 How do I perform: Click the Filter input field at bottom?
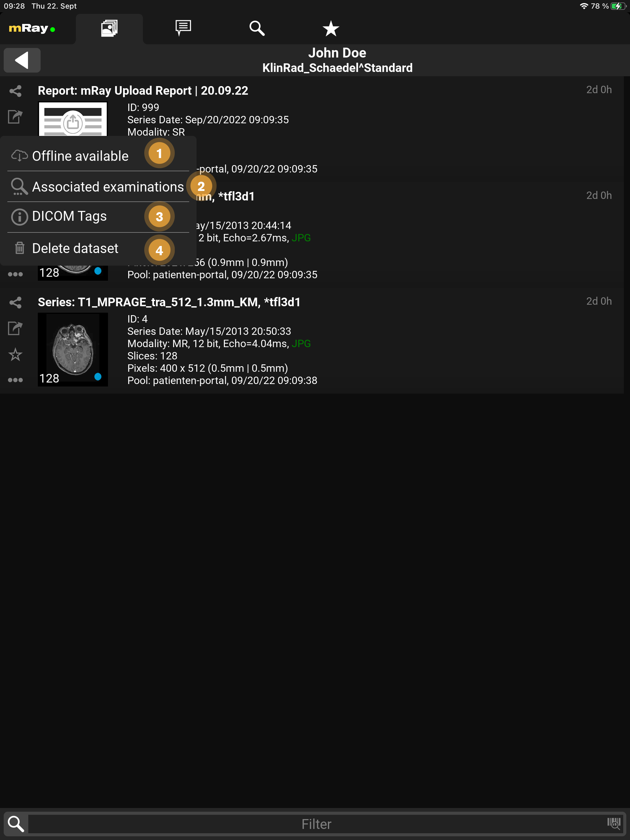315,824
